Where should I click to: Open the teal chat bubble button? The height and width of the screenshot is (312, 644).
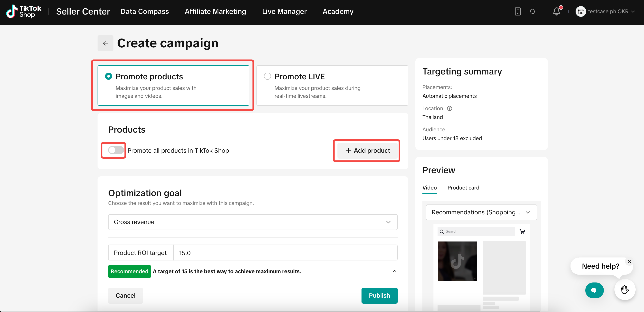[594, 290]
